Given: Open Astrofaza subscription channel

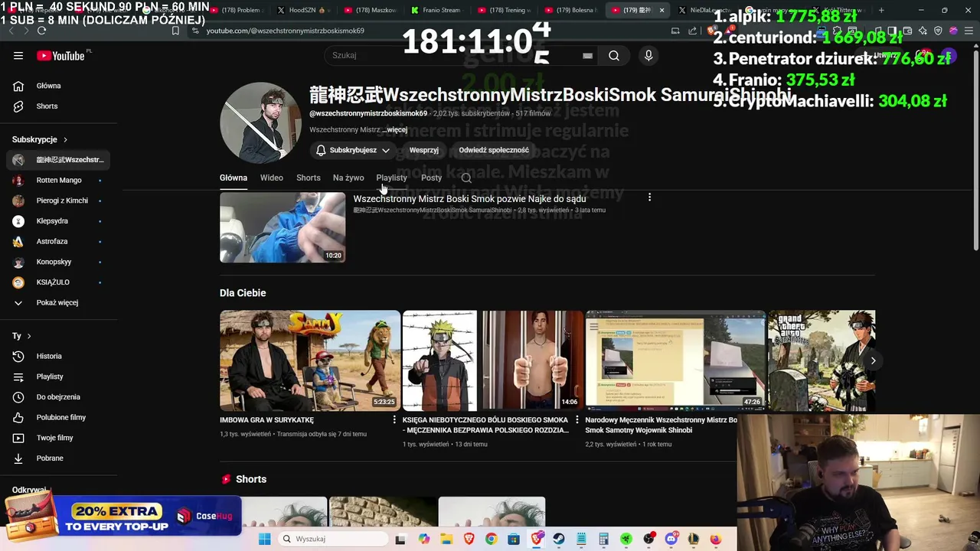Looking at the screenshot, I should [x=58, y=241].
